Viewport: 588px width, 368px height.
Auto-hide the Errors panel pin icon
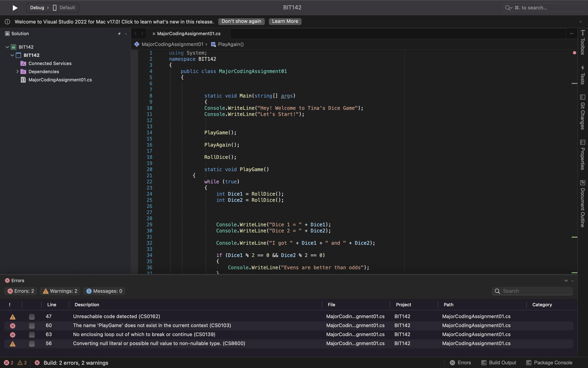[566, 281]
